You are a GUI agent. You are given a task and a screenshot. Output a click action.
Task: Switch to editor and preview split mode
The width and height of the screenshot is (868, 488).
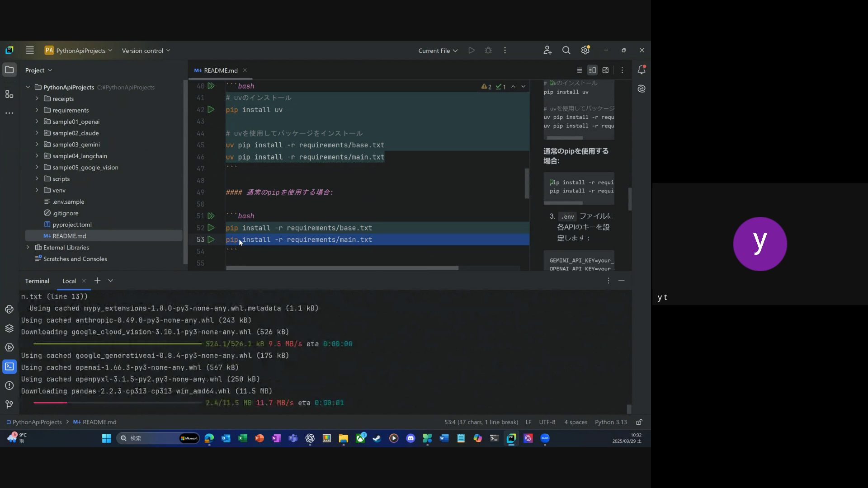[x=592, y=70]
